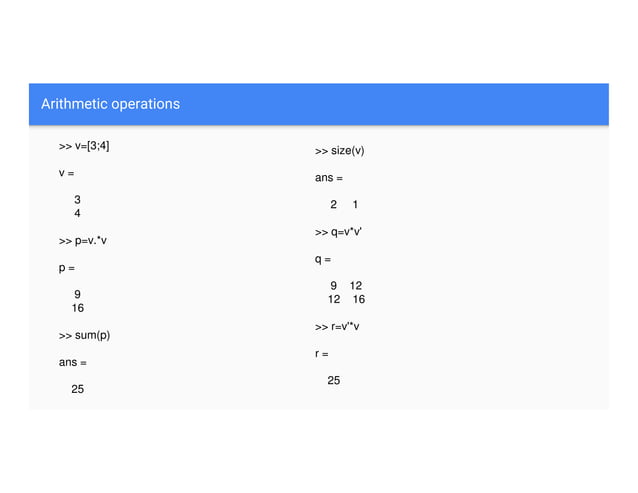Screen dimensions: 638x493
Task: Click the 'q =' output label
Action: tap(323, 259)
